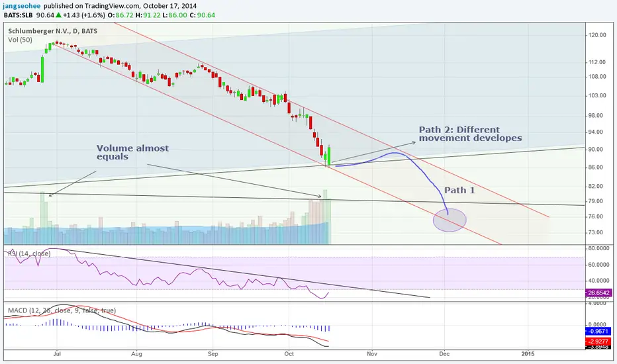Screen dimensions: 617x364
Task: Click the 'Volume almost equals' annotation
Action: coord(132,152)
